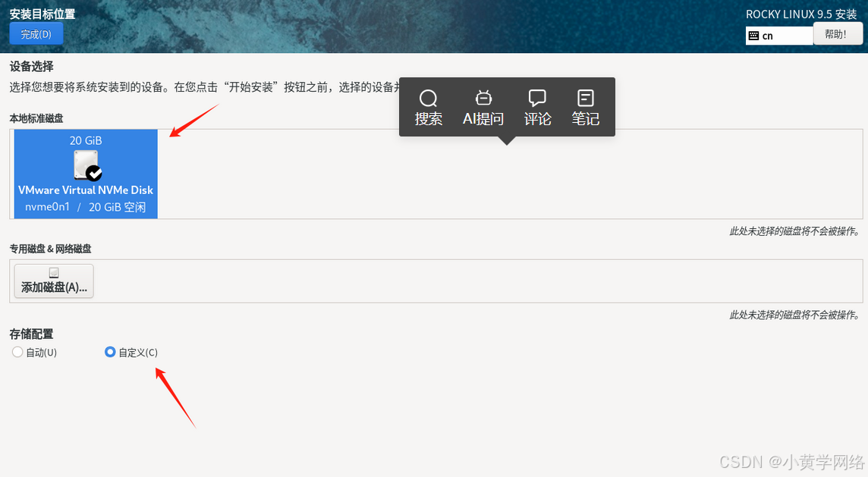Select the 自动(U) storage radio button

[17, 352]
